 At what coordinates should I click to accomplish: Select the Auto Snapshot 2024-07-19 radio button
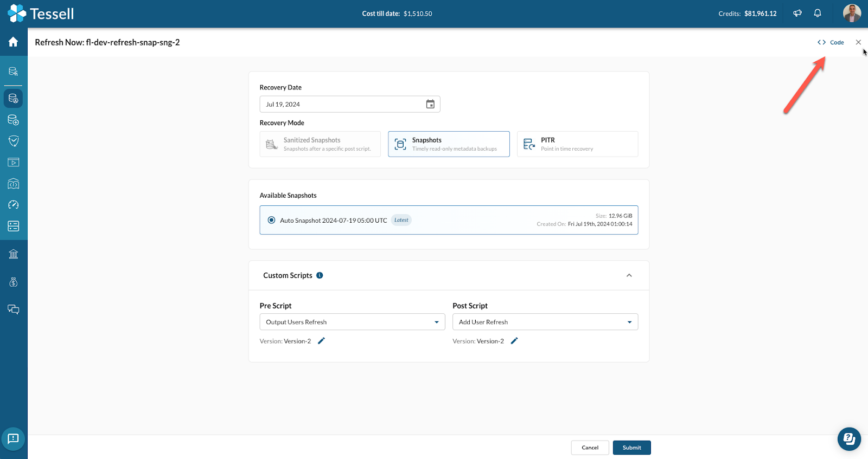271,220
